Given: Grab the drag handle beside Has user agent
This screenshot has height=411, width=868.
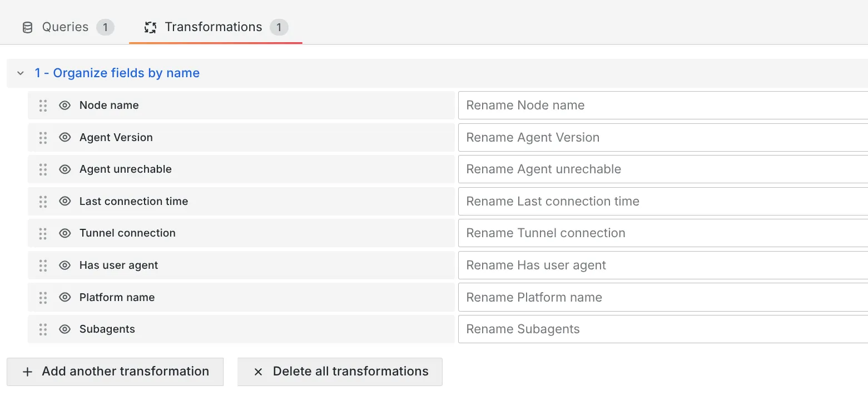Looking at the screenshot, I should [43, 265].
